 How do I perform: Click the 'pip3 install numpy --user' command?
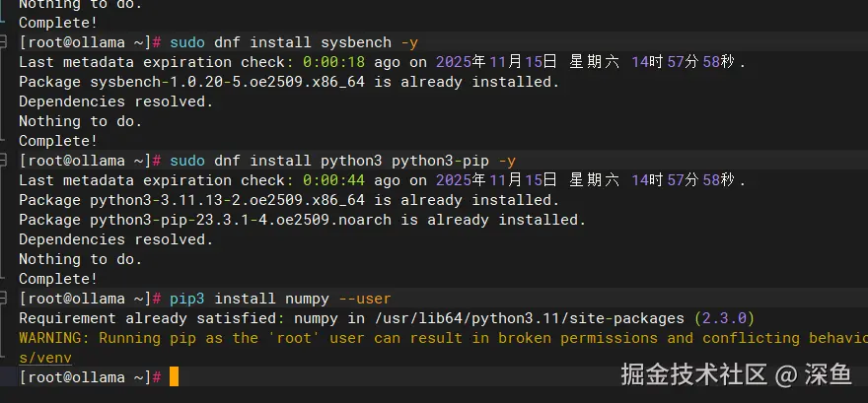280,299
